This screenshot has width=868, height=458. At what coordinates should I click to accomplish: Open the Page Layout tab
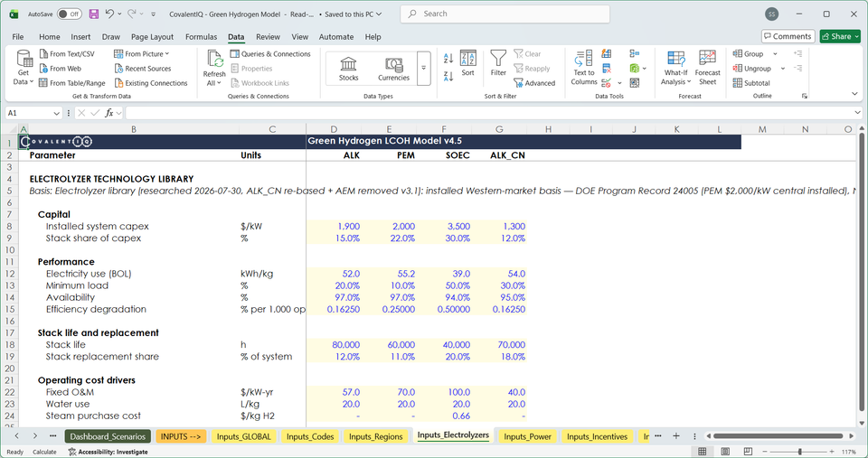click(x=152, y=36)
